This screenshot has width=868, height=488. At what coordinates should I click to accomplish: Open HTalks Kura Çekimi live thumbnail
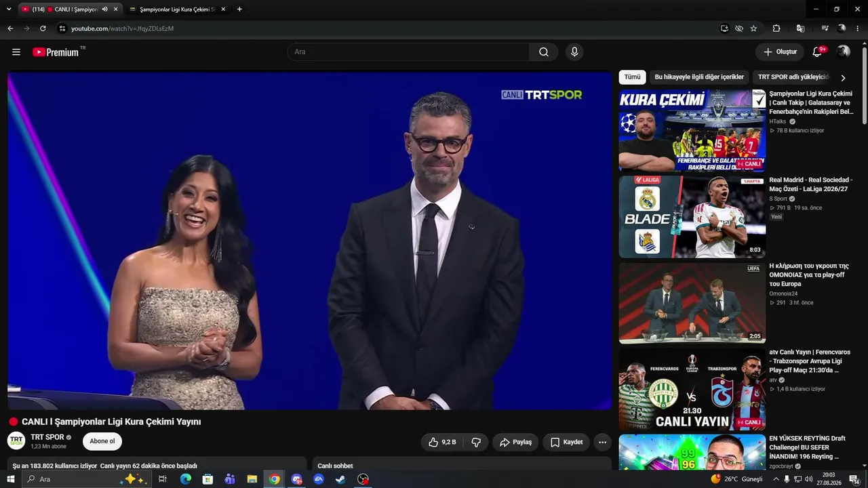pos(692,131)
